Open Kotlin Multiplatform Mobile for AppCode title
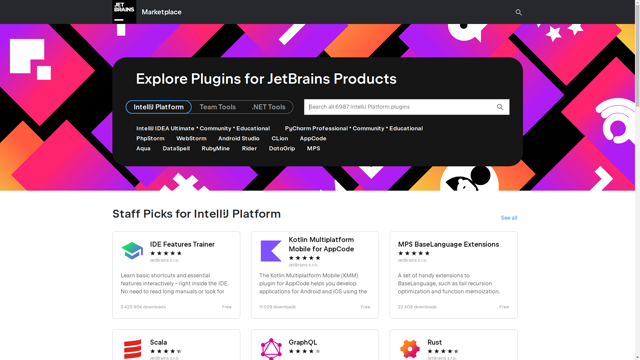 pyautogui.click(x=321, y=244)
